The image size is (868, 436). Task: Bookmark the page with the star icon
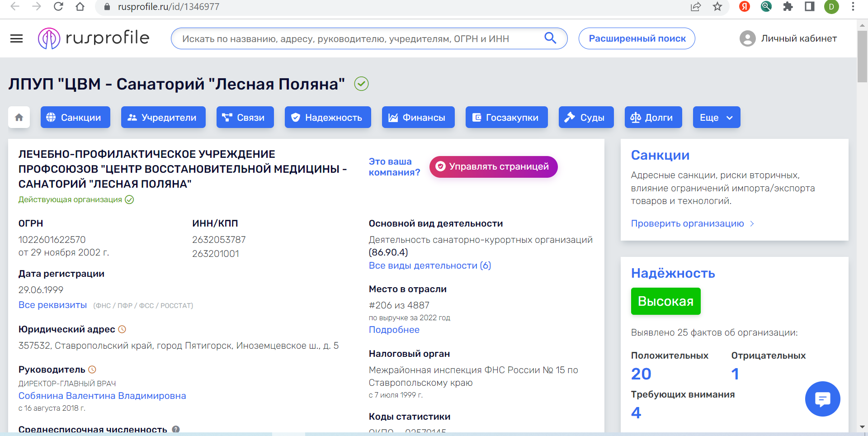(x=717, y=7)
